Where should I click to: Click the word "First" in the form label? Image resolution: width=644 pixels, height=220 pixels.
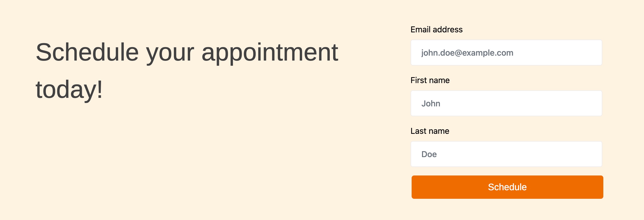tap(419, 80)
